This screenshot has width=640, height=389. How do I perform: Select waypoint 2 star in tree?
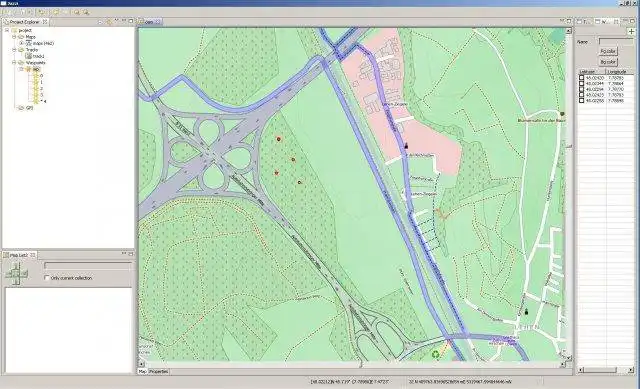click(36, 88)
